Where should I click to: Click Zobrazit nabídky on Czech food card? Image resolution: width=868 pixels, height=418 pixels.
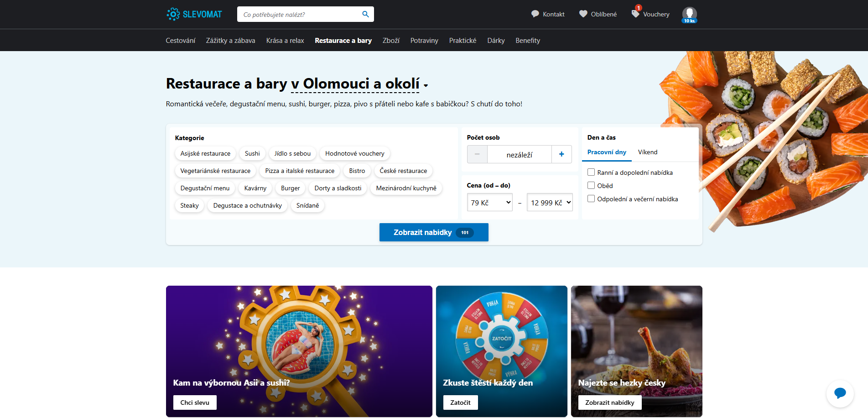coord(610,402)
